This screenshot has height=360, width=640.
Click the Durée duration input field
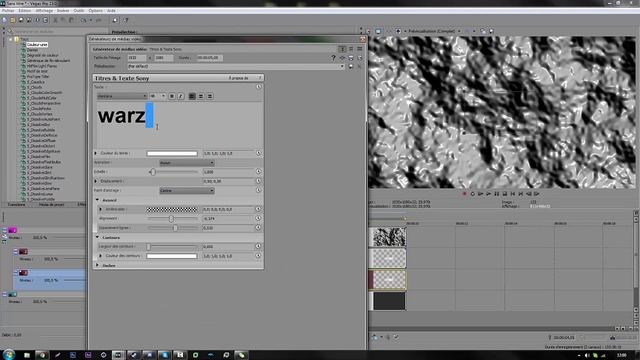(210, 58)
